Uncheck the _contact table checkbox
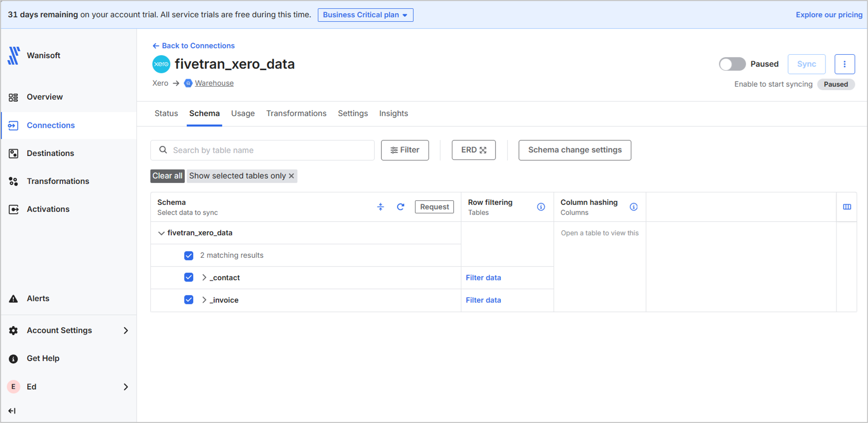868x423 pixels. click(189, 278)
